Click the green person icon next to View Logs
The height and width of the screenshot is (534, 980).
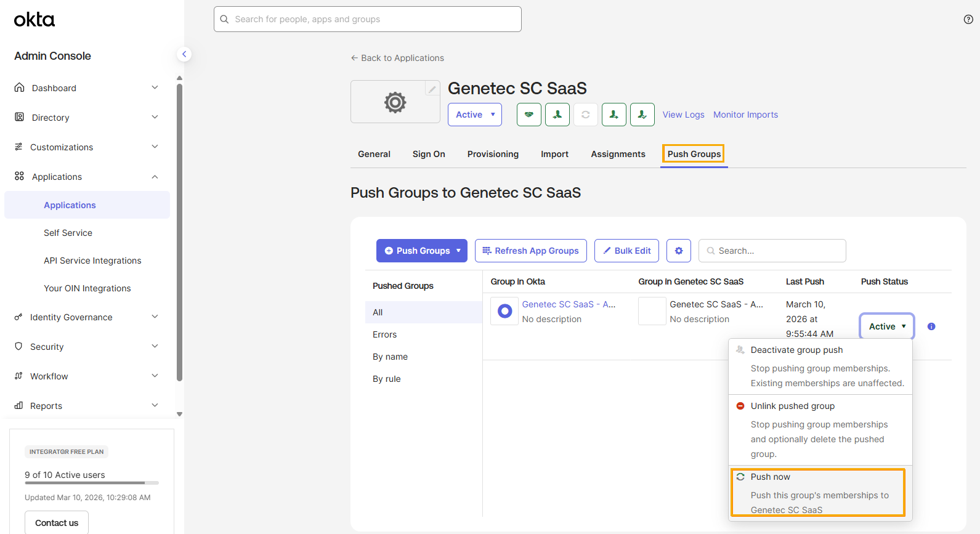click(642, 115)
